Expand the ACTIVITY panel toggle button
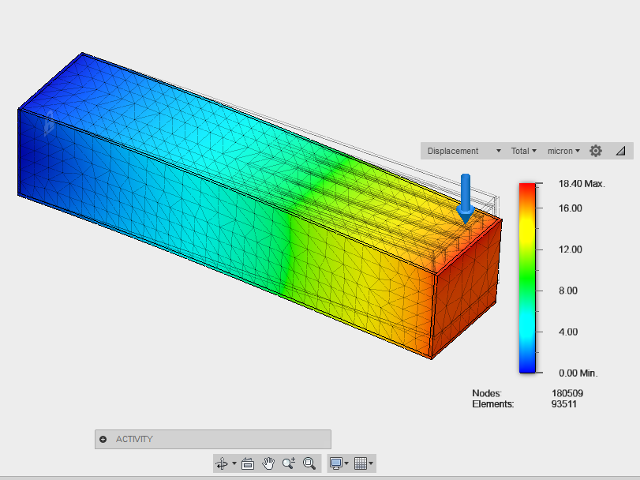This screenshot has width=640, height=480. coord(104,439)
